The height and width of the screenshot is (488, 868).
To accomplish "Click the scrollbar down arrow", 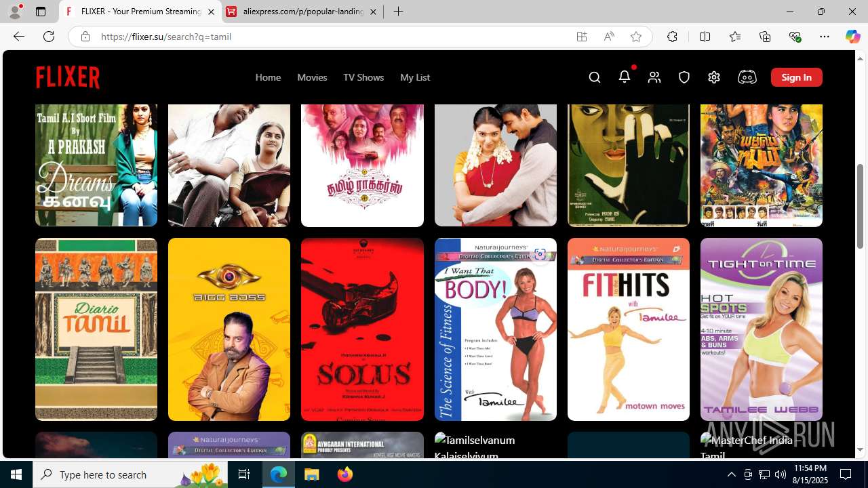I will pos(861,450).
